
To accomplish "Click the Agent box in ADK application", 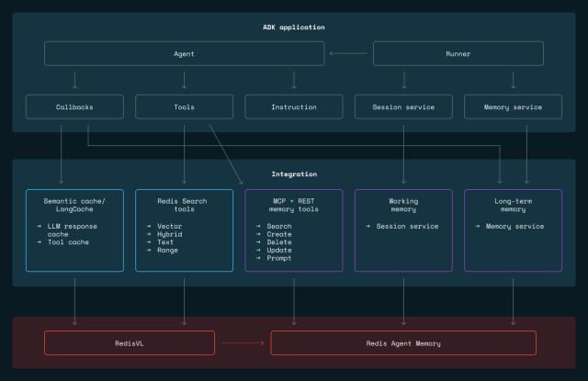I will coord(184,53).
